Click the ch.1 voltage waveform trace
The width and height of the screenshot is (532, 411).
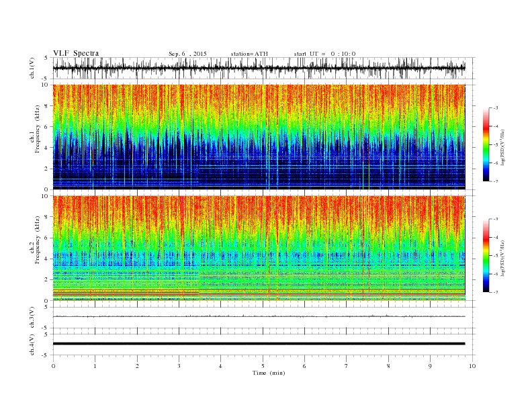259,68
